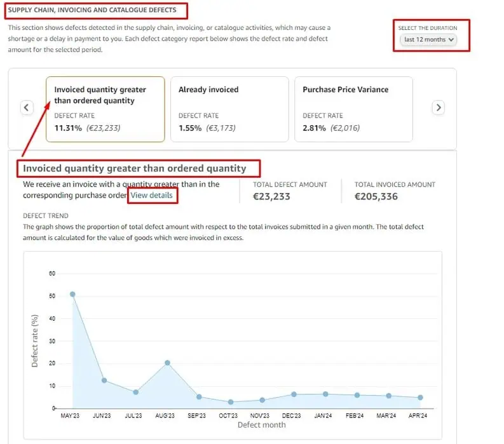
Task: Click the 'Defect rate (%)' axis title
Action: 34,341
